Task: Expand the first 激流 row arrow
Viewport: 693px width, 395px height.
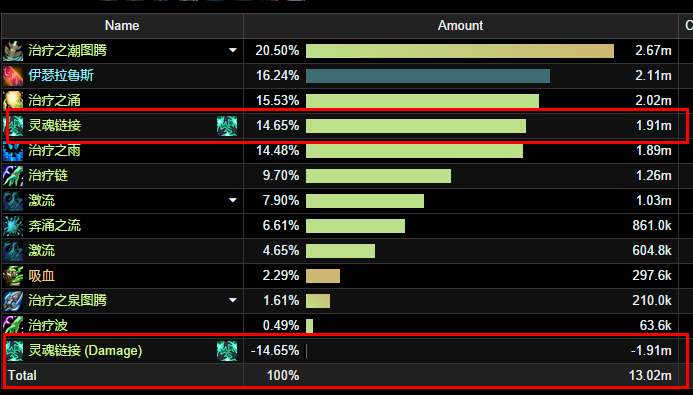Action: [x=232, y=201]
